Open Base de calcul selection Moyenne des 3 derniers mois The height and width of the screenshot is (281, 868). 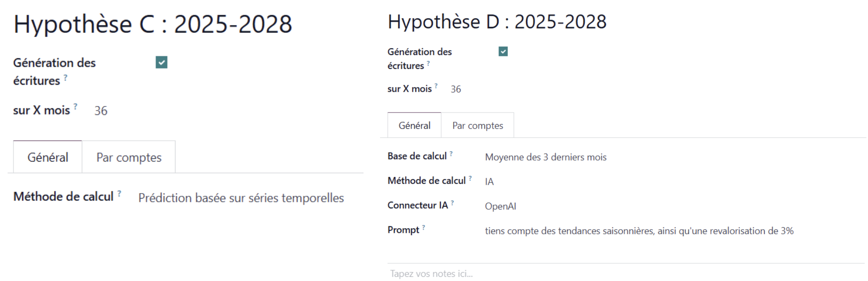click(x=545, y=157)
